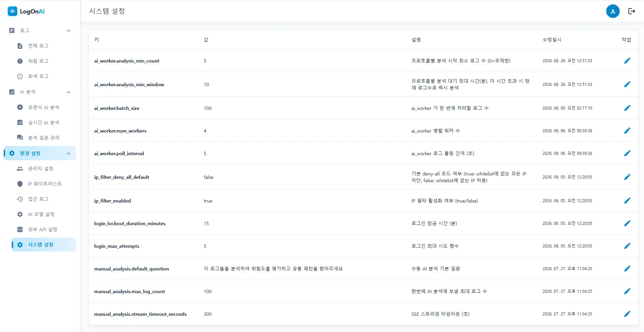Edit the ai_worker.analysis_min_count setting
The width and height of the screenshot is (644, 332).
(627, 61)
